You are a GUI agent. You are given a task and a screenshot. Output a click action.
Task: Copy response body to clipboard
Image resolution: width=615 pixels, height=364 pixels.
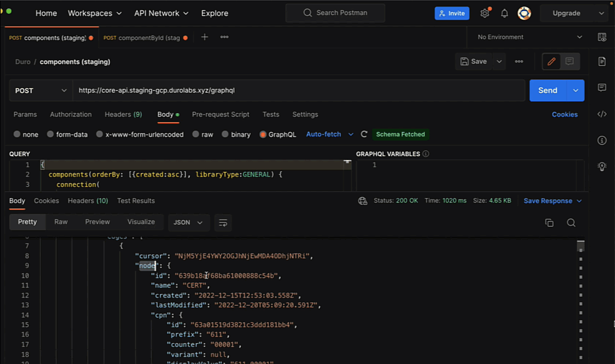549,223
